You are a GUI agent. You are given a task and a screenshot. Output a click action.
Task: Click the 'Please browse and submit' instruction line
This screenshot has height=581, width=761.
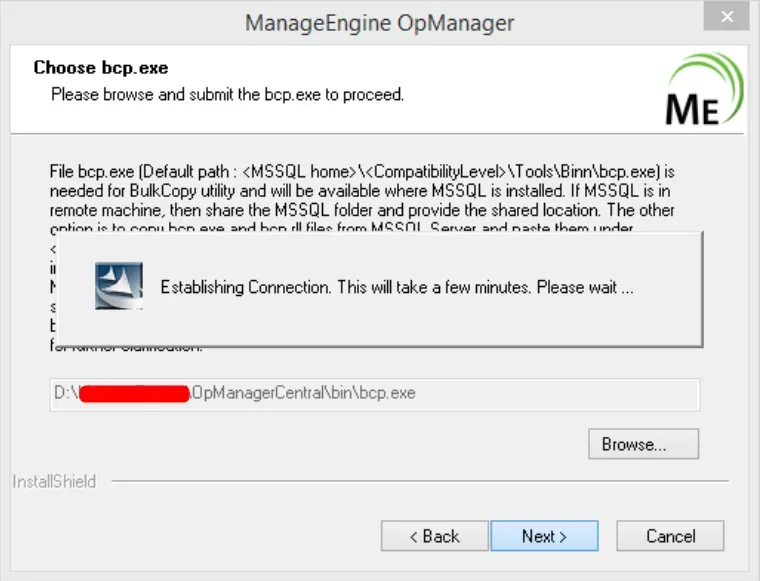(x=228, y=94)
